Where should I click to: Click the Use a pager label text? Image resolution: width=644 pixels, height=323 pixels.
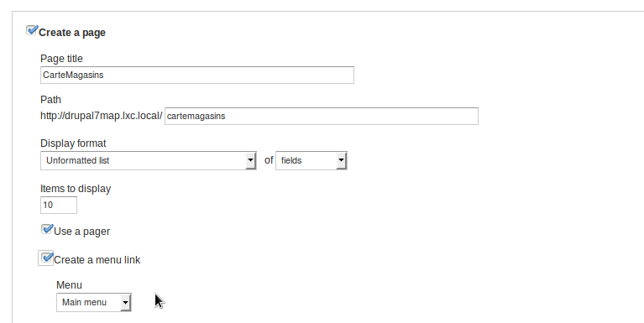[x=81, y=232]
